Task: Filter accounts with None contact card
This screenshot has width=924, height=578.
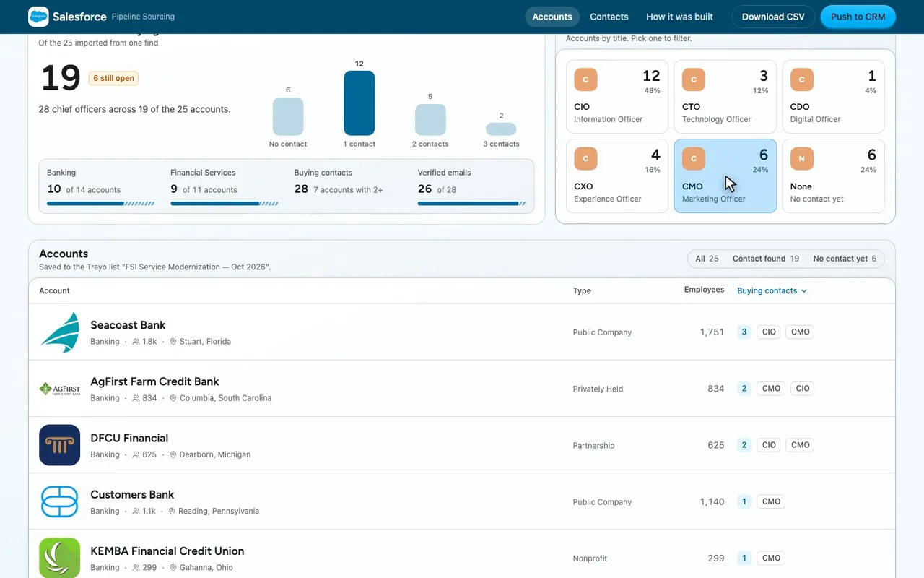Action: pyautogui.click(x=833, y=176)
